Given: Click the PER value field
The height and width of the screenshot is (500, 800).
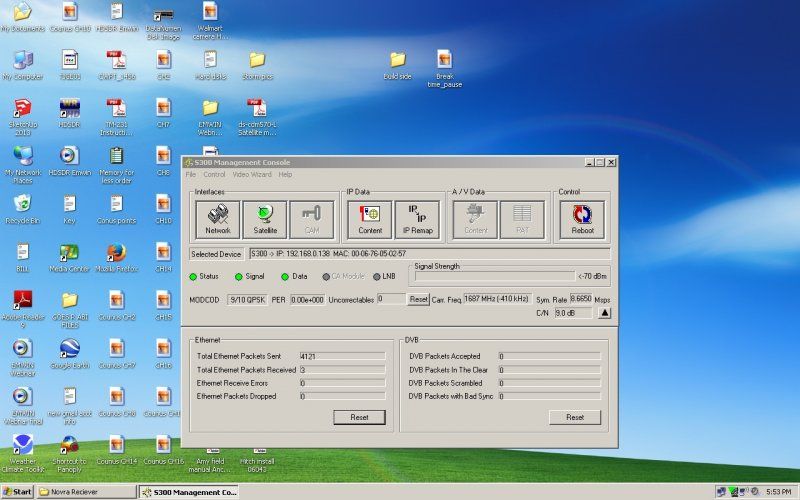Looking at the screenshot, I should [x=307, y=299].
